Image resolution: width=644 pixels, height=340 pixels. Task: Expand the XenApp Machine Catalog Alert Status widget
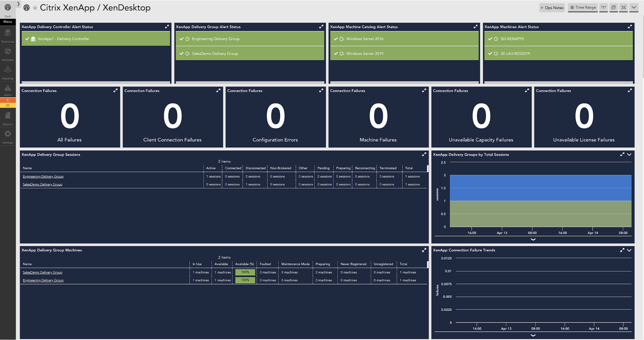click(x=476, y=27)
